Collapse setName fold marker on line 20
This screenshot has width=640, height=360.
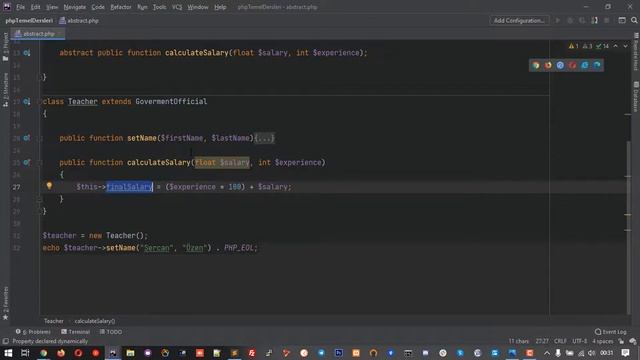[x=41, y=138]
